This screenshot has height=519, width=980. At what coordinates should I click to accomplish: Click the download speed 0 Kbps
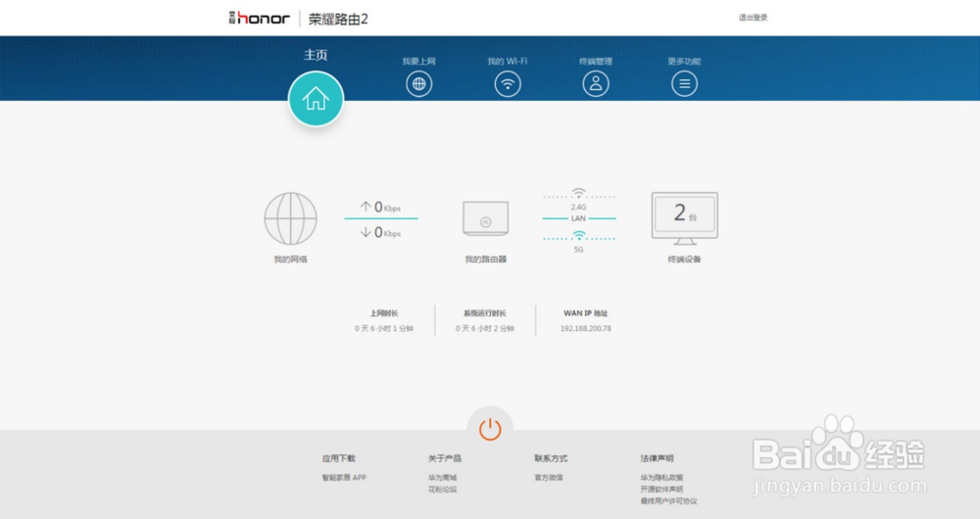(x=380, y=232)
